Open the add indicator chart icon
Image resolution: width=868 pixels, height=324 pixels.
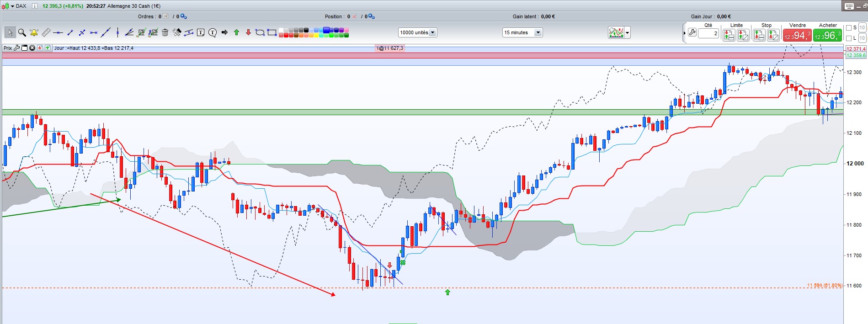[x=616, y=32]
